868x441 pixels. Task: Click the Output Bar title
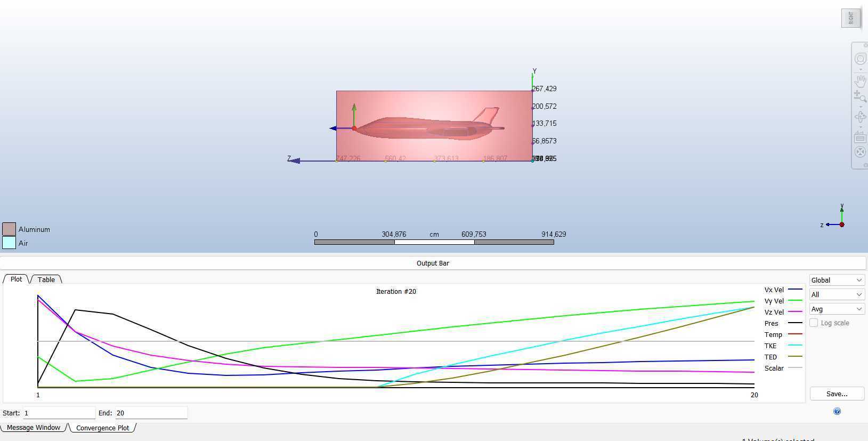pos(433,263)
